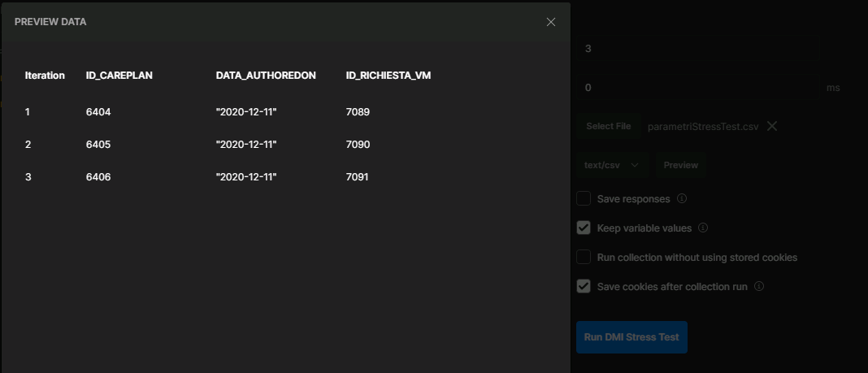Select request value 7090
The height and width of the screenshot is (373, 868).
(x=358, y=145)
